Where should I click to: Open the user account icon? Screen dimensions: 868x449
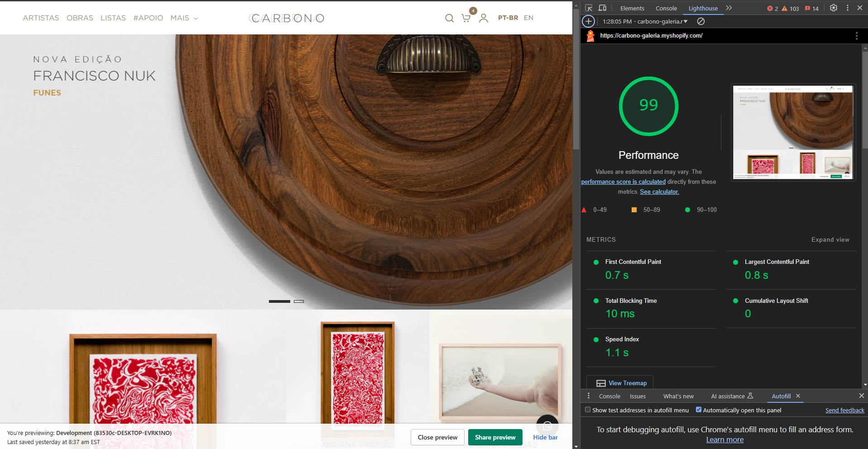click(x=484, y=18)
